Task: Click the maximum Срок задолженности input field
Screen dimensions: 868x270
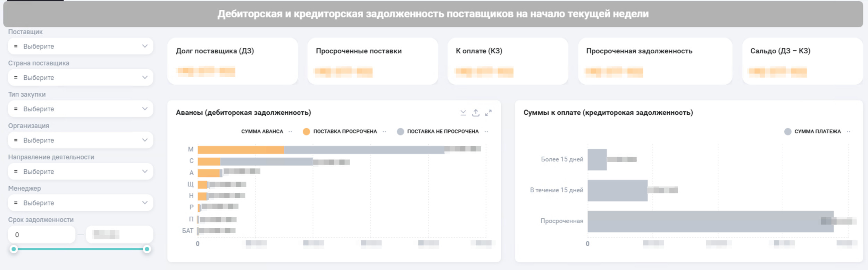Action: tap(119, 235)
